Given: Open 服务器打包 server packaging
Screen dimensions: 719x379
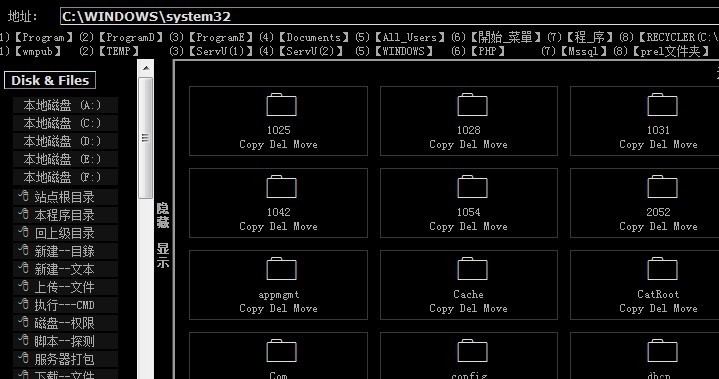Looking at the screenshot, I should pyautogui.click(x=66, y=359).
